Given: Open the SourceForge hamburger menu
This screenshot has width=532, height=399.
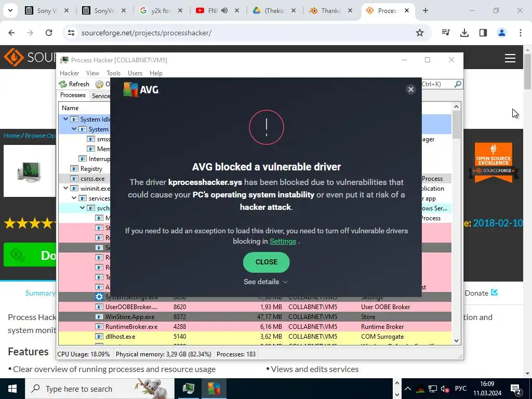Looking at the screenshot, I should 510,58.
